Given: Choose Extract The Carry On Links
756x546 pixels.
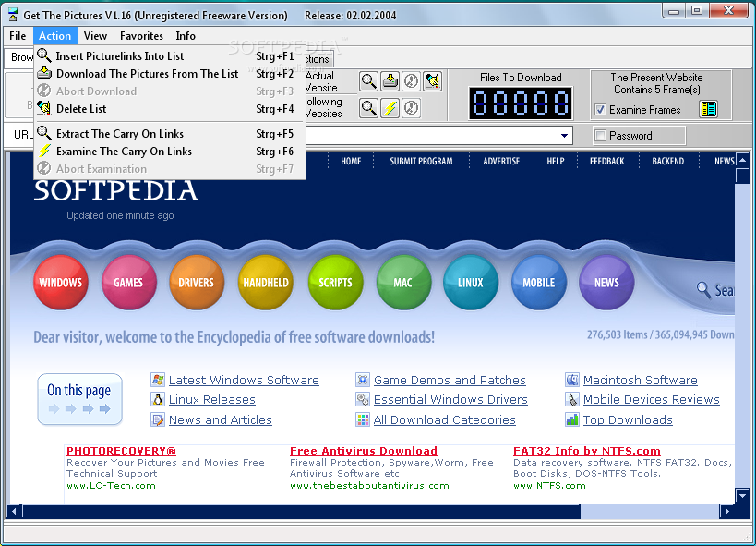Looking at the screenshot, I should pyautogui.click(x=170, y=133).
